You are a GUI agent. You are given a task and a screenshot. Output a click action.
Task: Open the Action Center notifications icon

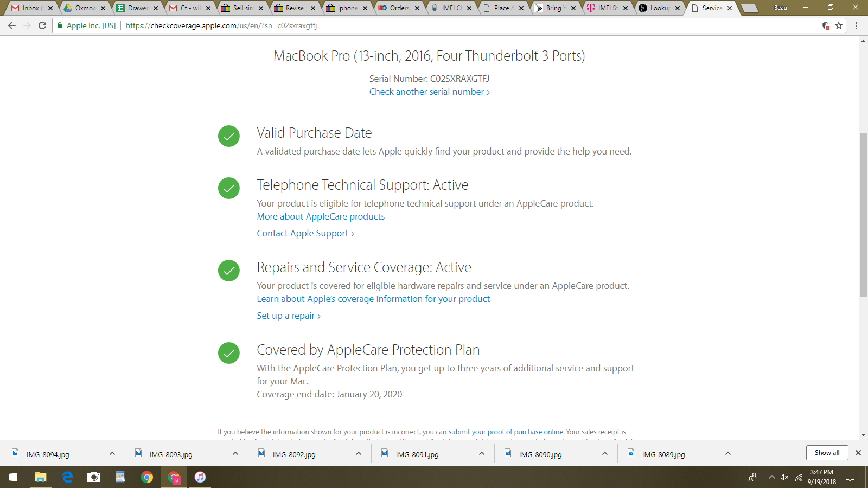point(850,477)
